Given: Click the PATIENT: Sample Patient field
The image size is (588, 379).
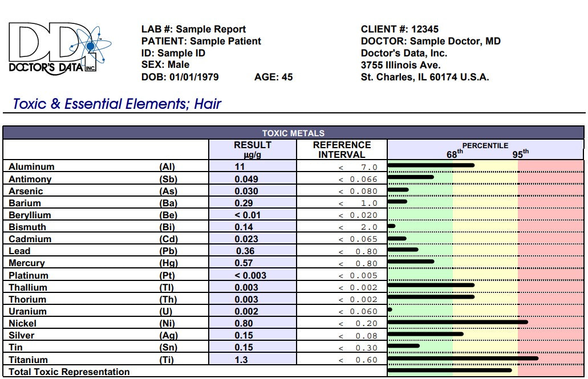Looking at the screenshot, I should 200,41.
